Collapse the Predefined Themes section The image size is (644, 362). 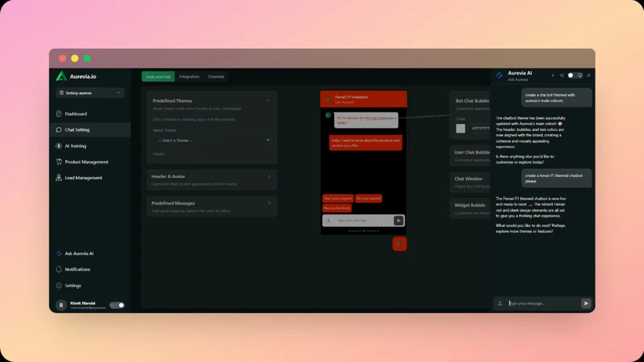268,101
